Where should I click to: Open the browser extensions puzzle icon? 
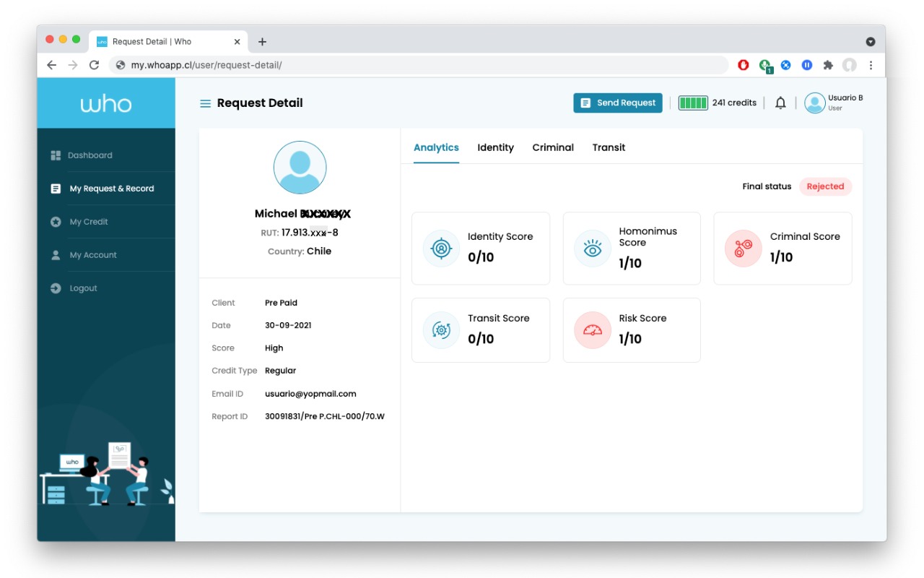(x=828, y=65)
